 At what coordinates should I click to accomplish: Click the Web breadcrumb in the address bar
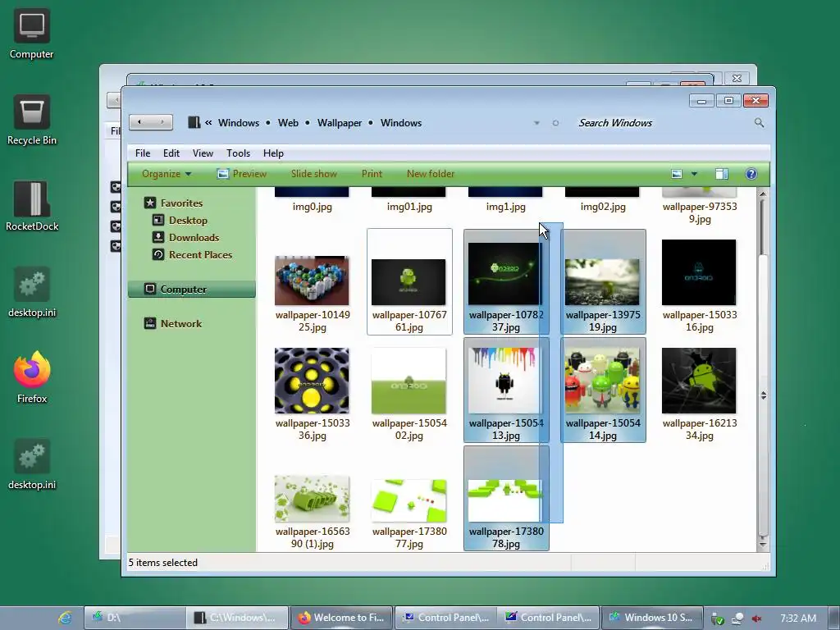coord(288,123)
